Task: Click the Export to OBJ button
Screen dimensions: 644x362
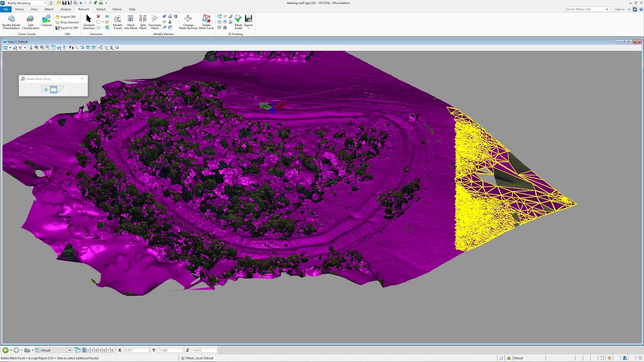Action: [x=67, y=28]
